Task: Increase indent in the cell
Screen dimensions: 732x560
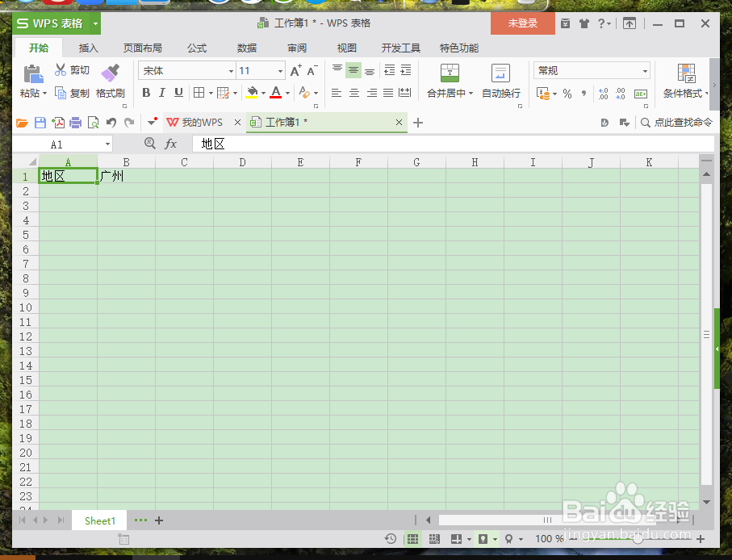Action: click(x=406, y=70)
